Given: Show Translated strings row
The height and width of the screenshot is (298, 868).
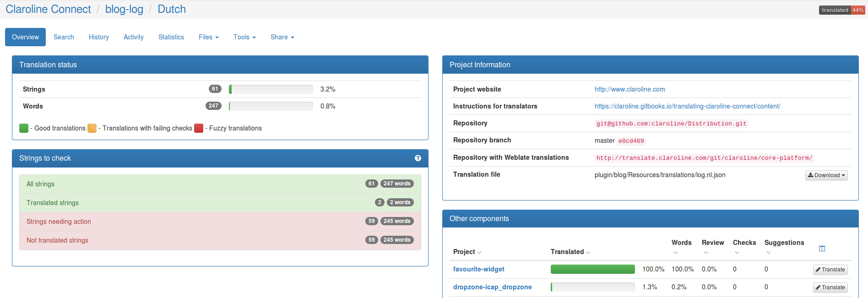Looking at the screenshot, I should click(x=220, y=203).
